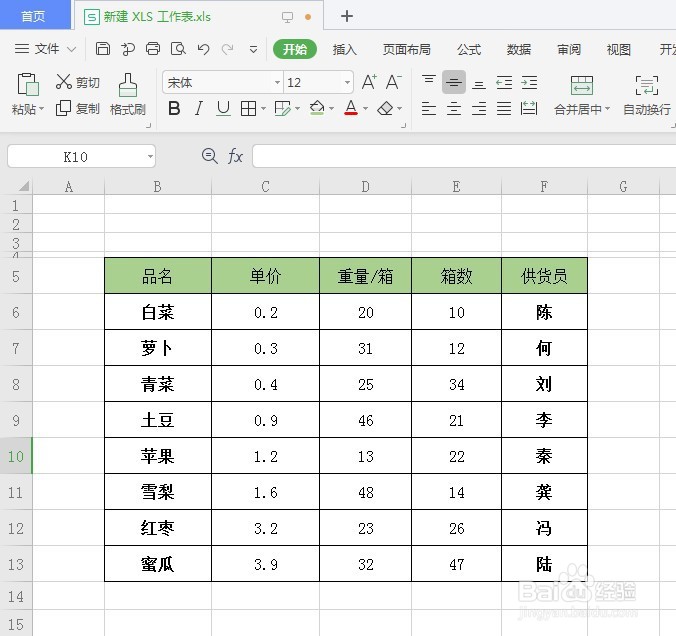This screenshot has height=636, width=676.
Task: Click the select-all corner triangle
Action: pyautogui.click(x=24, y=186)
